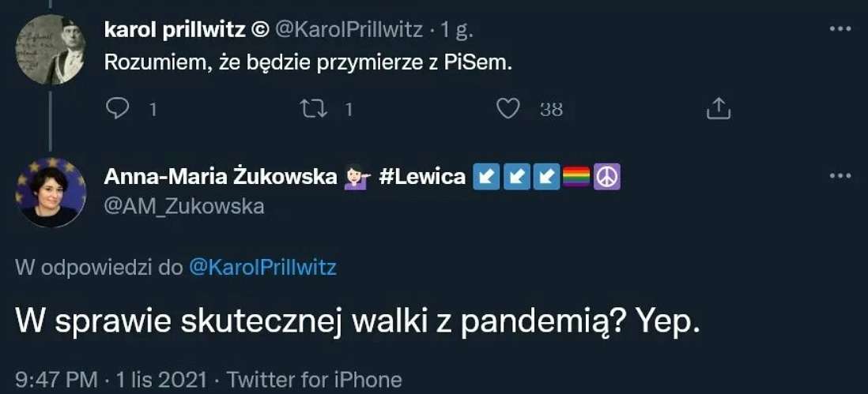This screenshot has width=868, height=394.
Task: Click the @KarolPrillwitz mention in reply line
Action: 263,268
